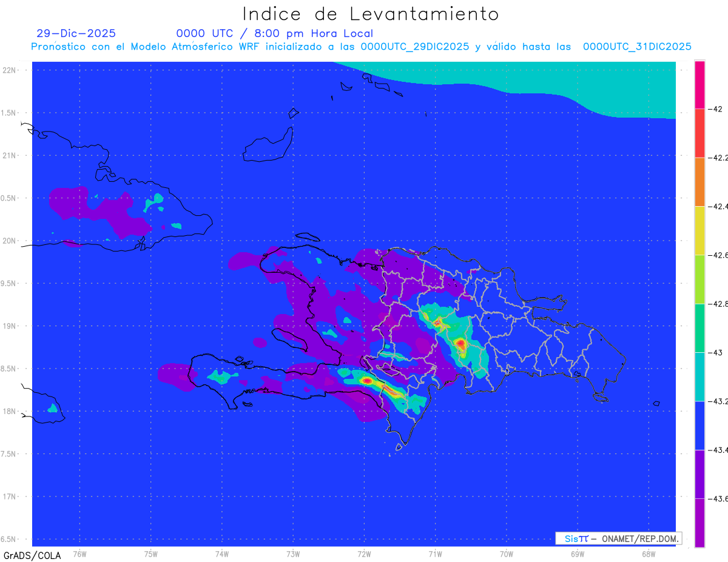Image resolution: width=728 pixels, height=562 pixels.
Task: Click the '19N' latitude label
Action: [x=10, y=326]
